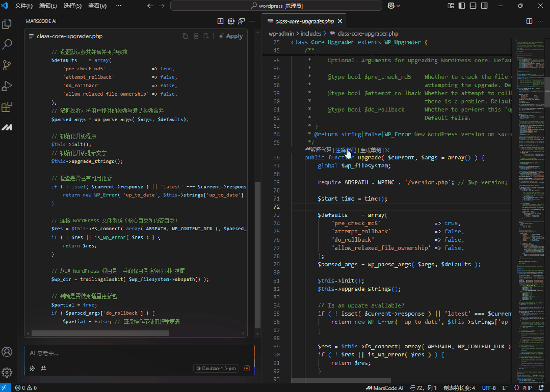Open MarsCode AI panel settings gear
This screenshot has height=392, width=550.
pyautogui.click(x=231, y=21)
